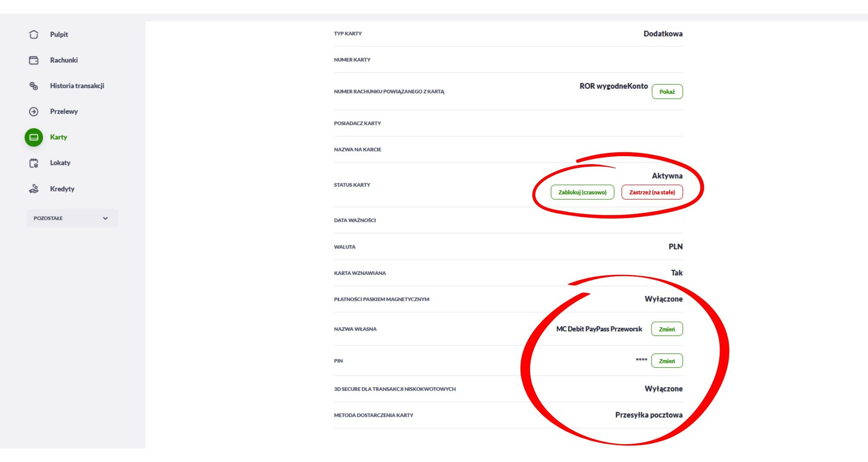Click Zmień next to the card's custom name
Screen dimensions: 868x462
[x=667, y=329]
